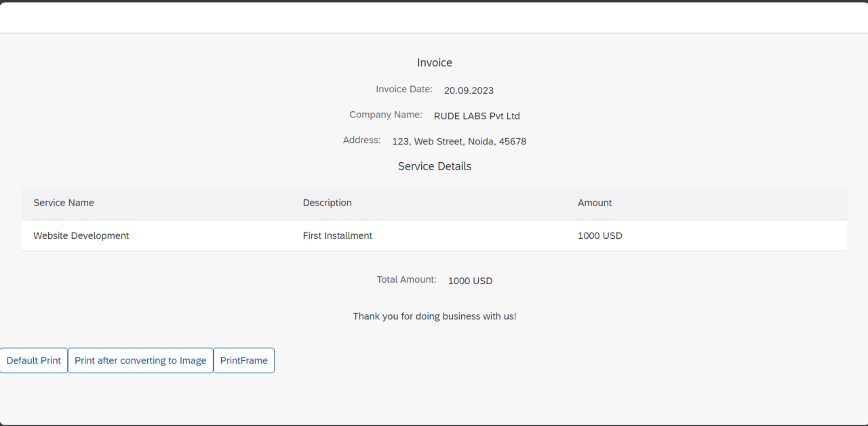The image size is (868, 426).
Task: Click the thank you message text
Action: pos(435,316)
